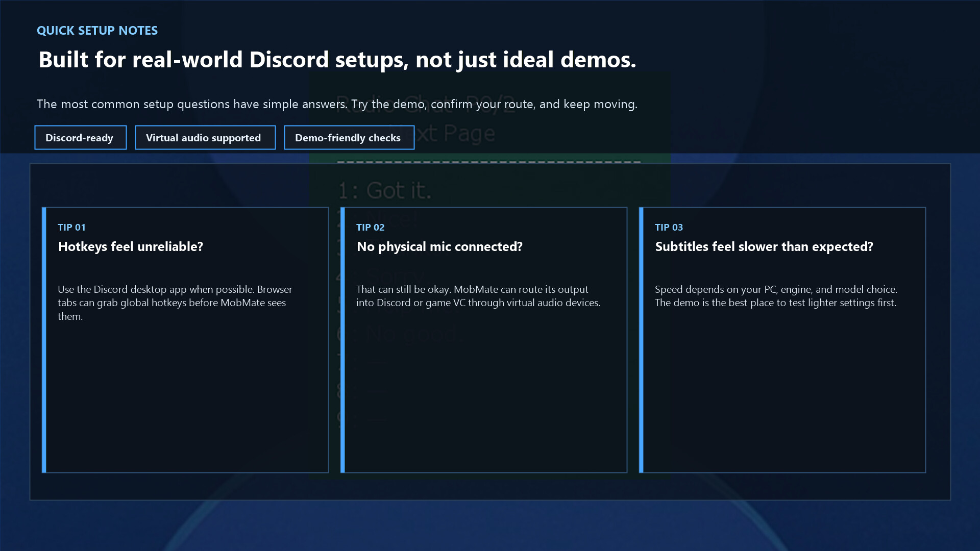980x551 pixels.
Task: Click the TIP 01 label
Action: click(71, 228)
